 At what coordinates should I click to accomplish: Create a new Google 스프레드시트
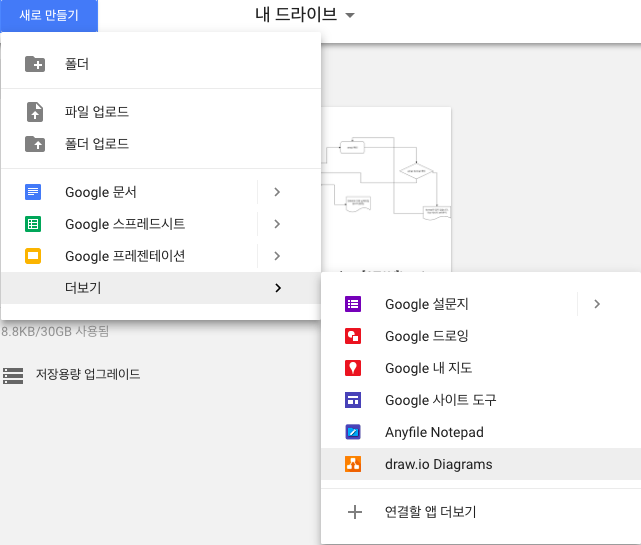pyautogui.click(x=129, y=224)
